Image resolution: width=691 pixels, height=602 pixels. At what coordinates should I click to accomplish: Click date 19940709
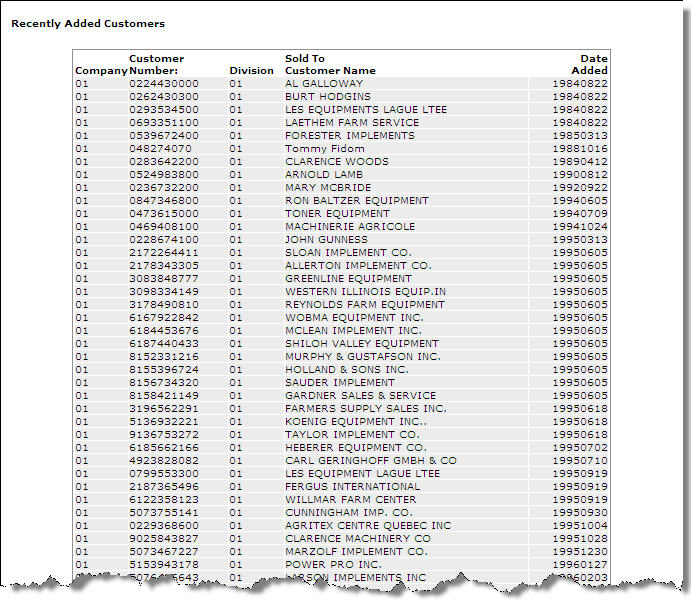coord(580,213)
